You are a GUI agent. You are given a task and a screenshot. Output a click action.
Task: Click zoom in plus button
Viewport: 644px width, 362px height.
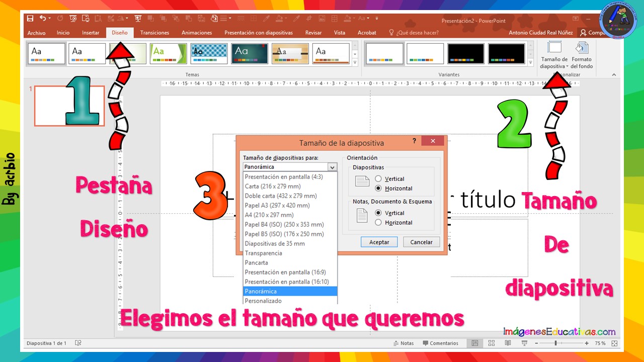(x=587, y=343)
